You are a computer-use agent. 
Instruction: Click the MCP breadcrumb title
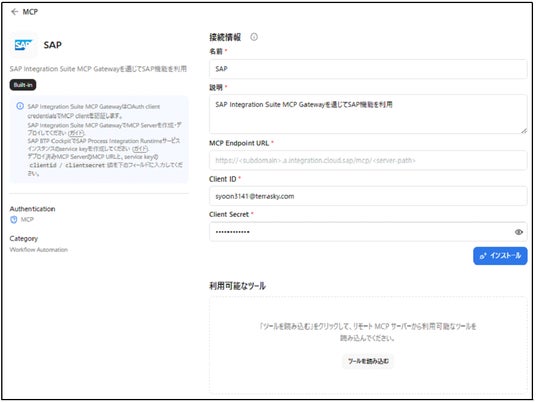coord(30,12)
